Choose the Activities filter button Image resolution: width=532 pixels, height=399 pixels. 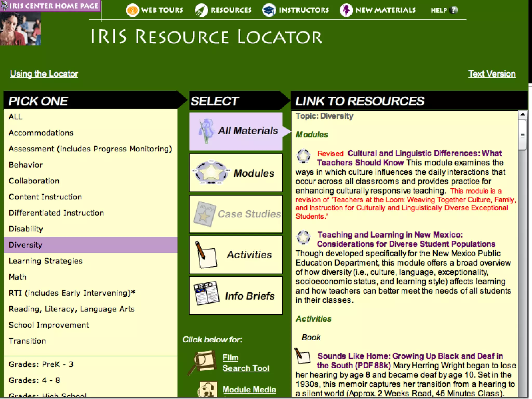[x=236, y=255]
